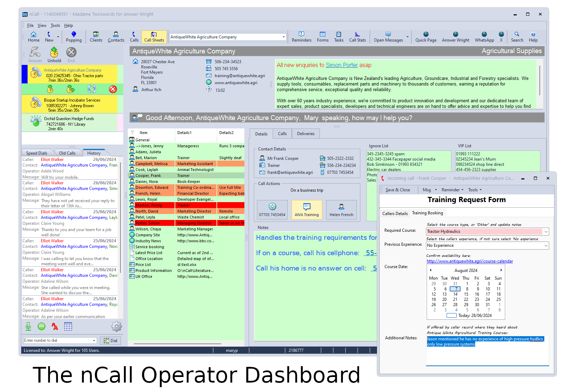Select the Orchid Question Hedge Funds call
The width and height of the screenshot is (574, 392).
coord(72,123)
